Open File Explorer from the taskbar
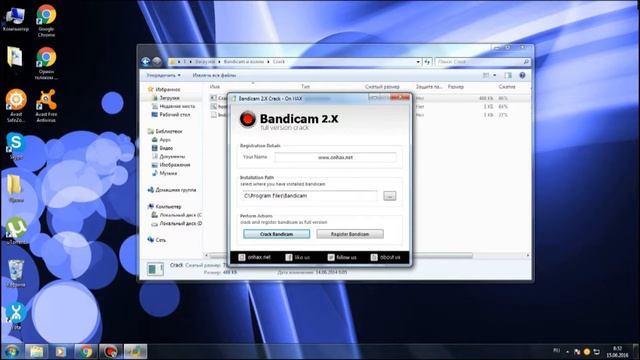 pos(36,351)
